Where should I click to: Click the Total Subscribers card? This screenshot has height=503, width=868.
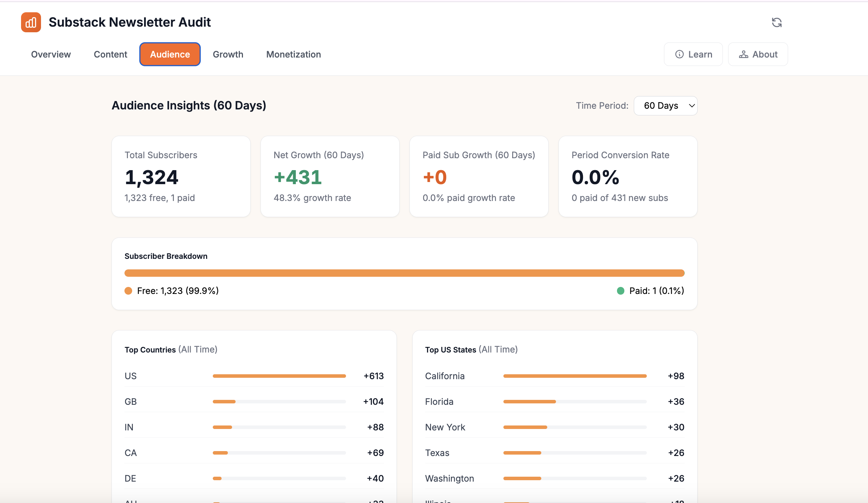(181, 176)
